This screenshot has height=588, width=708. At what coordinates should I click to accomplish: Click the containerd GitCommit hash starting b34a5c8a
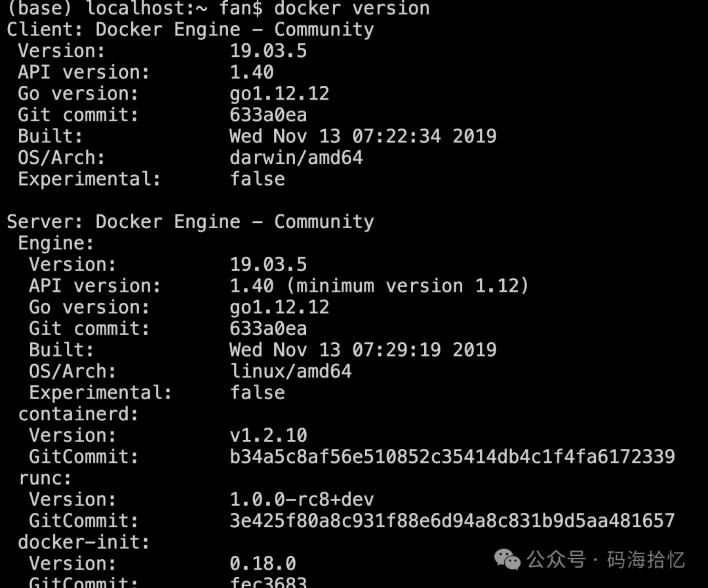tap(452, 457)
